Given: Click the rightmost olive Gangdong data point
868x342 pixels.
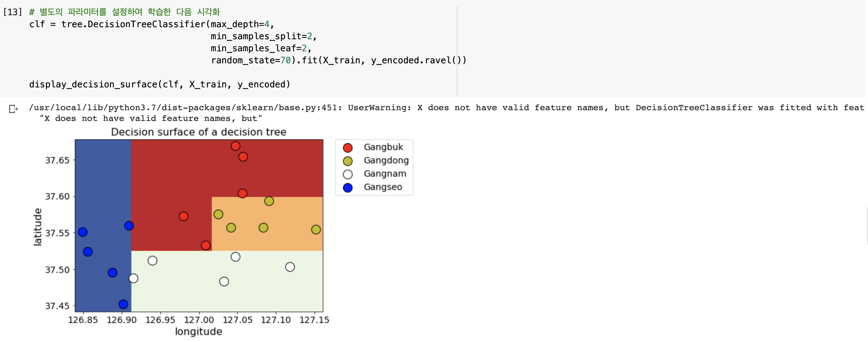Looking at the screenshot, I should coord(316,230).
